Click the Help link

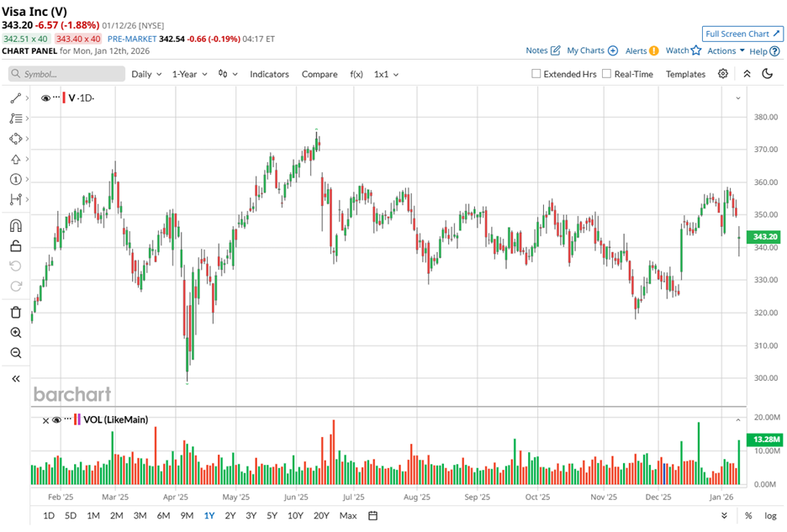758,51
